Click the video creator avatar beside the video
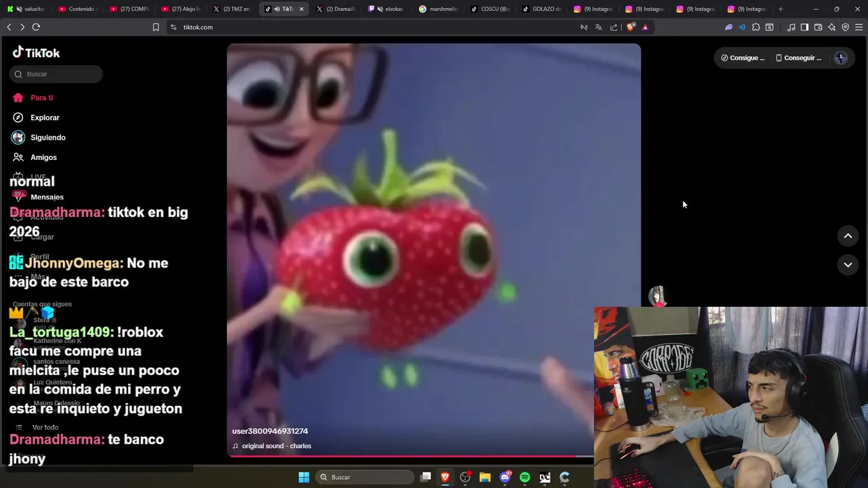This screenshot has width=868, height=488. click(x=656, y=296)
